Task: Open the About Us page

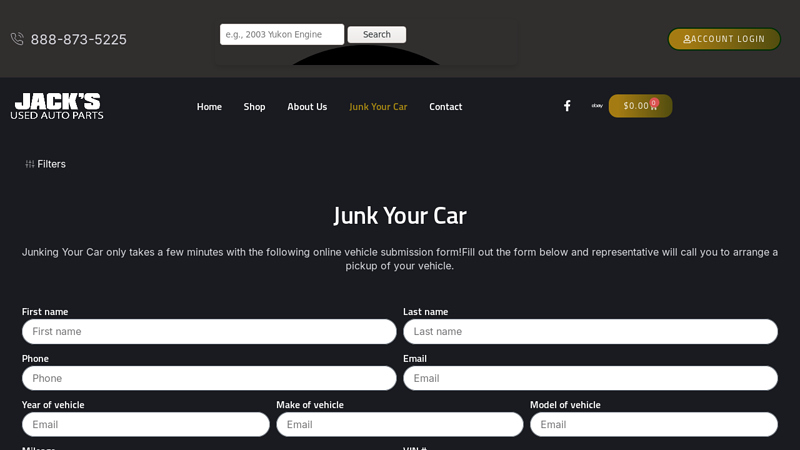Action: click(x=307, y=107)
